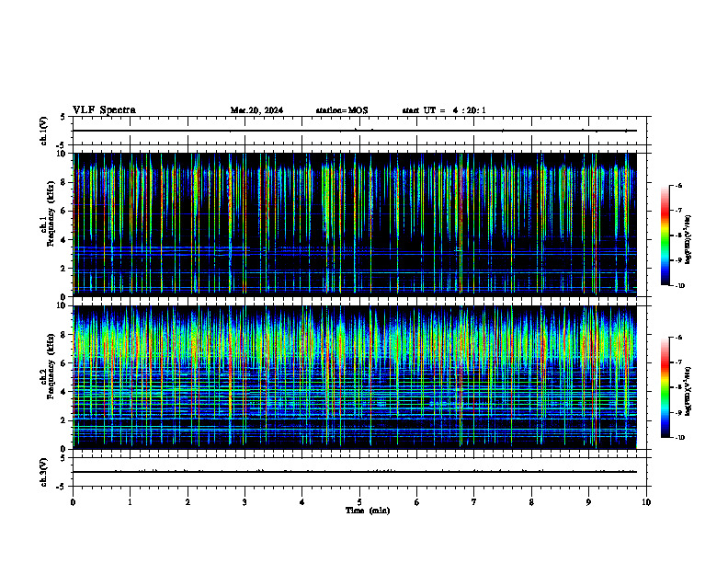Click the "-6" label on ch.1 color bar

(x=678, y=186)
